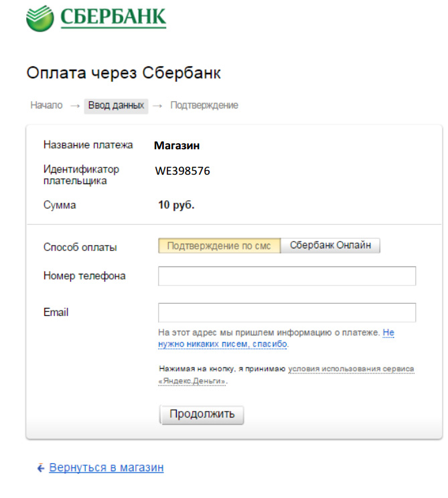Click the back arrow icon beside Вернуться
448x498 pixels.
point(41,468)
